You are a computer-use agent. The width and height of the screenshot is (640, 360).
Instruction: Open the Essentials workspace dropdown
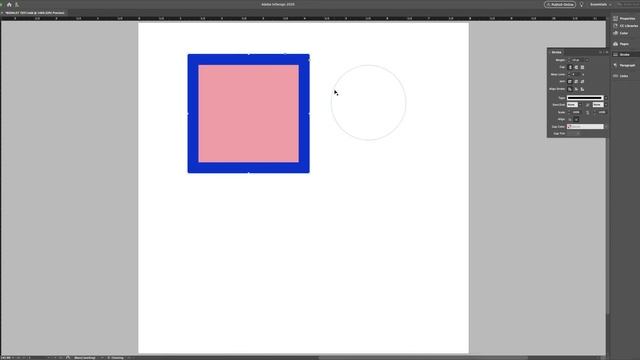[600, 4]
